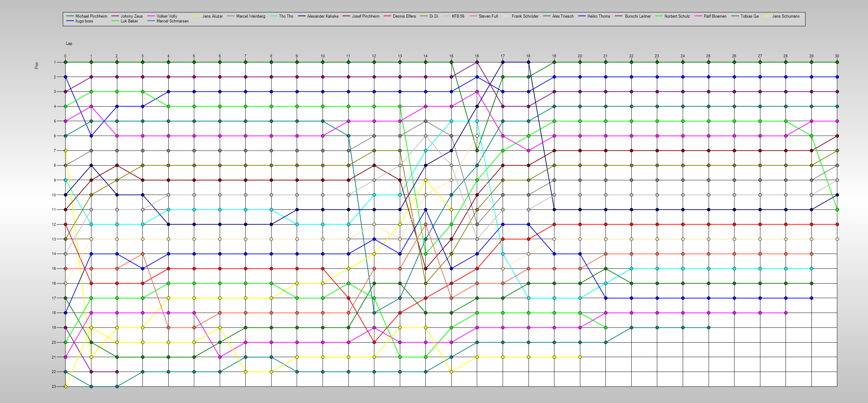Select lap number 16 on top axis
The height and width of the screenshot is (403, 868).
[477, 56]
